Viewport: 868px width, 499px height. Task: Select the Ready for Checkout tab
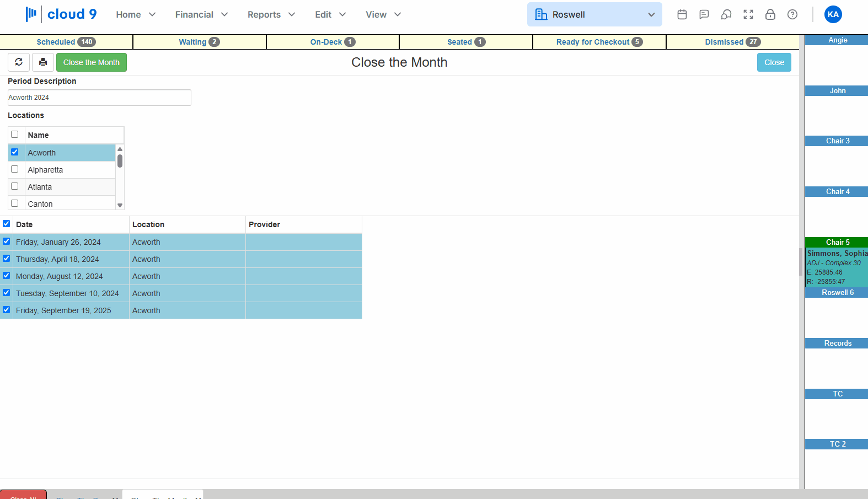pyautogui.click(x=599, y=42)
